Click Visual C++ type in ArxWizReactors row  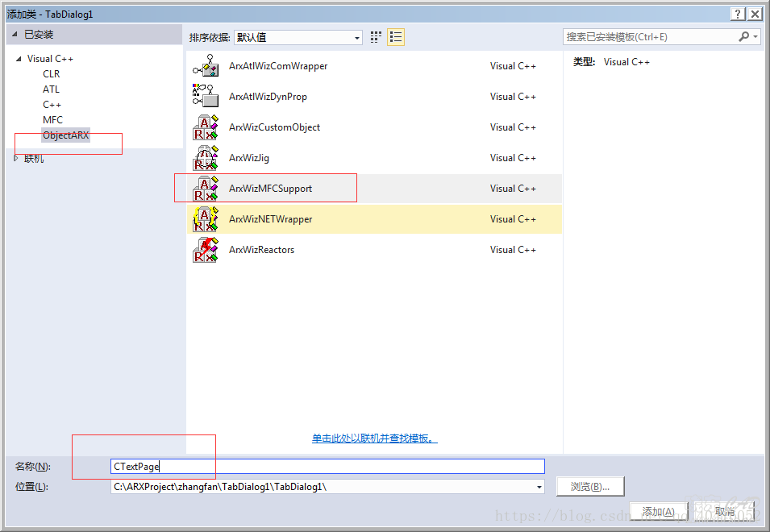point(513,250)
